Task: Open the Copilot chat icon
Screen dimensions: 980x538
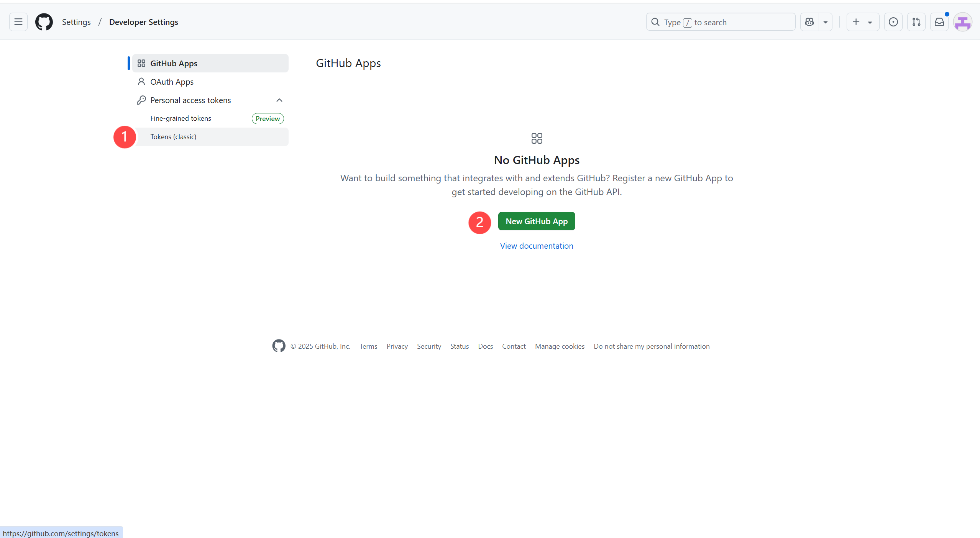Action: (x=809, y=22)
